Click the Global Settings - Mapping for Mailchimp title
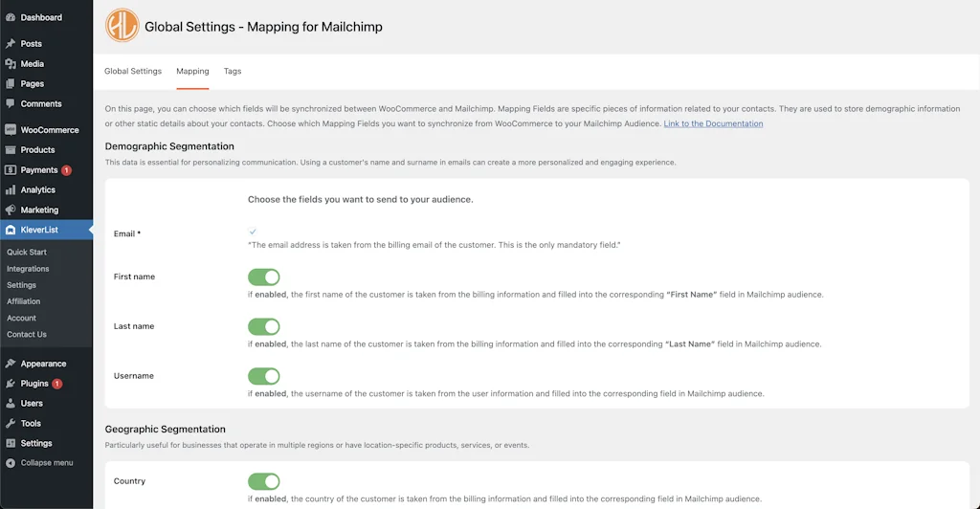This screenshot has height=509, width=980. tap(263, 27)
